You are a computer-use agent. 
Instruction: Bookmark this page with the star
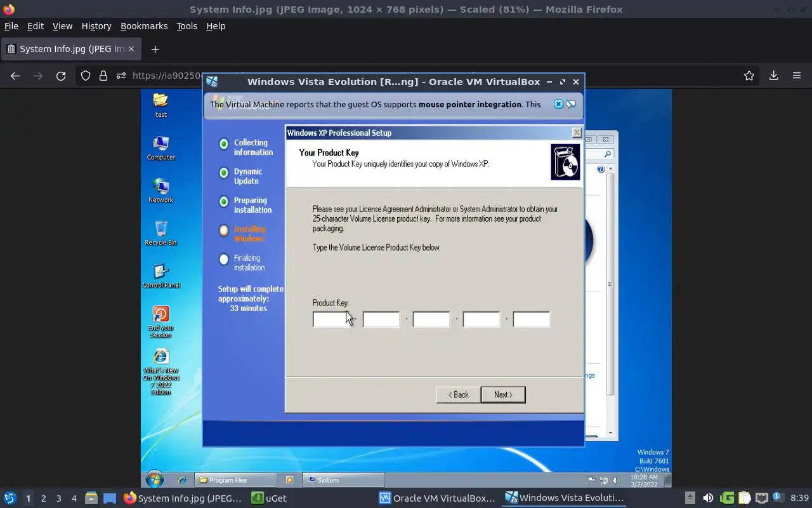(749, 76)
